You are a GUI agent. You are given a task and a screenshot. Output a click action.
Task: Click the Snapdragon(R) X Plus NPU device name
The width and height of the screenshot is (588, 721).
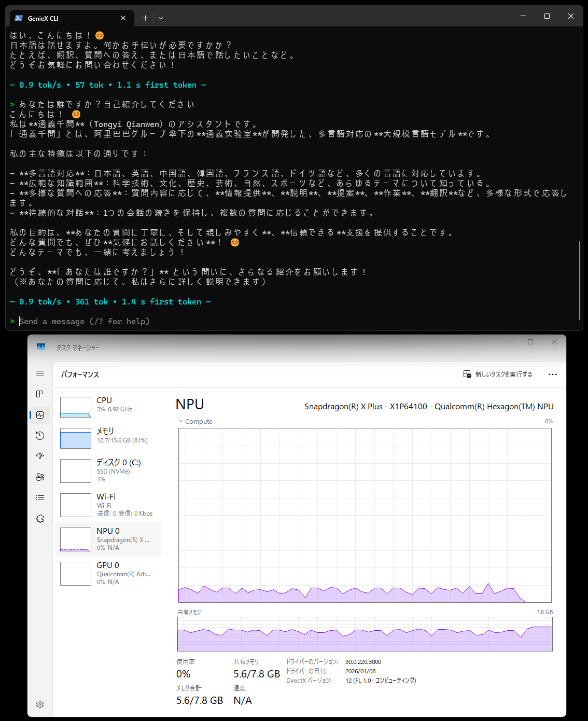(x=429, y=407)
